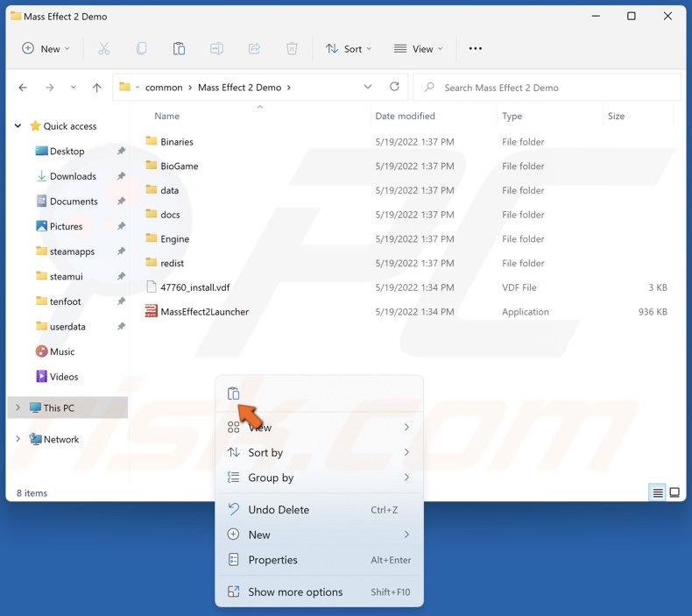Open the Music library in sidebar
The width and height of the screenshot is (692, 616).
point(55,351)
